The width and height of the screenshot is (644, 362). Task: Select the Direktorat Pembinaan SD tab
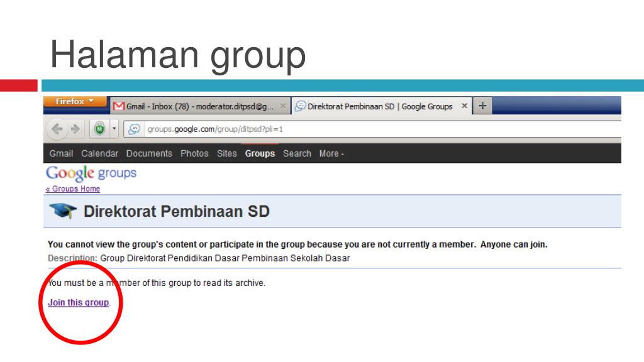pos(382,106)
